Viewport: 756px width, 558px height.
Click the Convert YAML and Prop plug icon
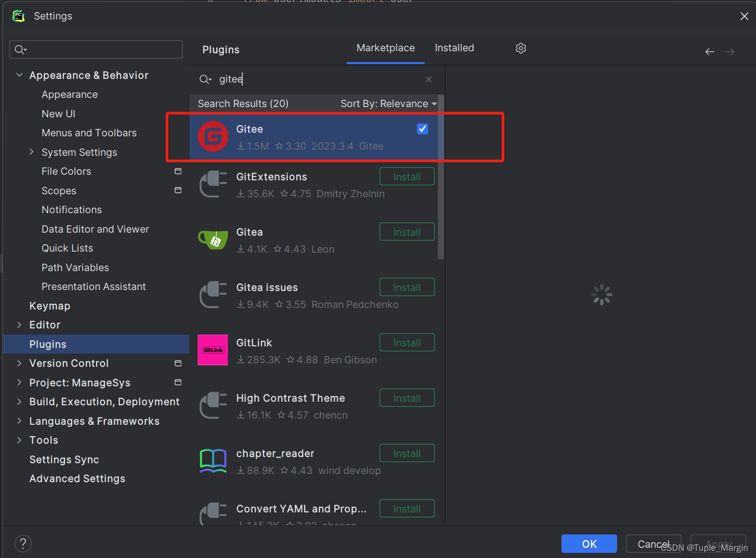(x=213, y=513)
